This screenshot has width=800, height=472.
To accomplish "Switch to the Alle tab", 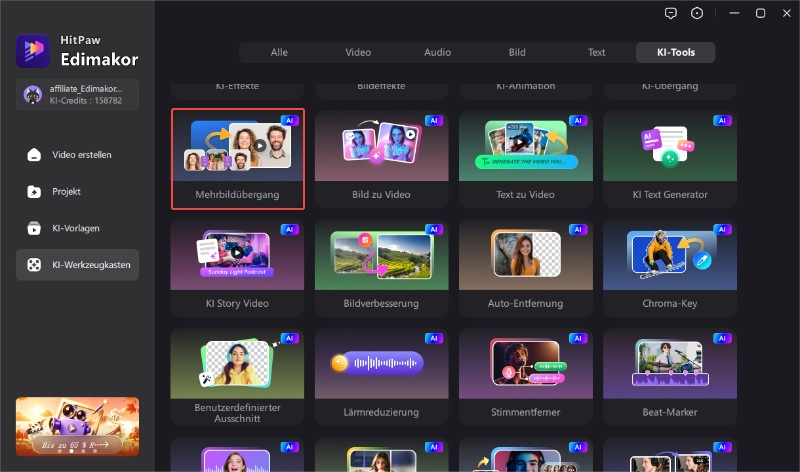I will (x=279, y=52).
